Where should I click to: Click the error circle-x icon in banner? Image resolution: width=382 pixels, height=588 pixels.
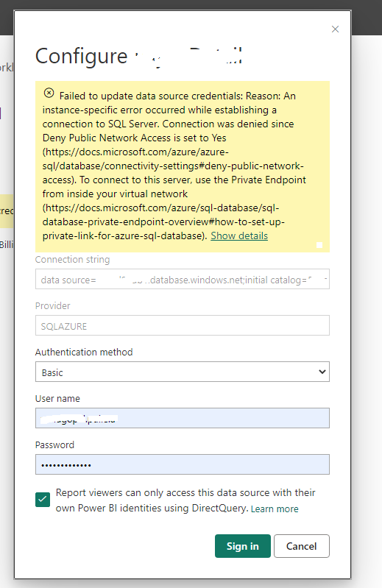49,93
